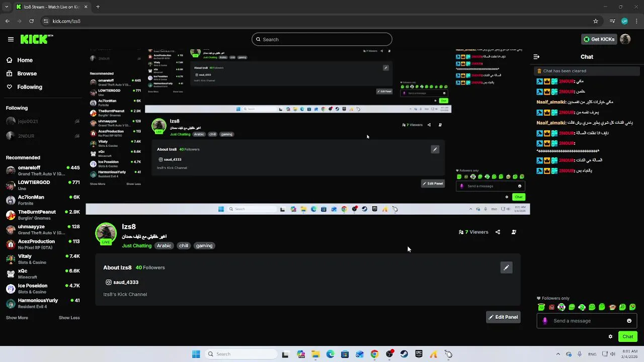Viewport: 644px width, 362px height.
Task: Type in the Send a message field
Action: coord(588,321)
